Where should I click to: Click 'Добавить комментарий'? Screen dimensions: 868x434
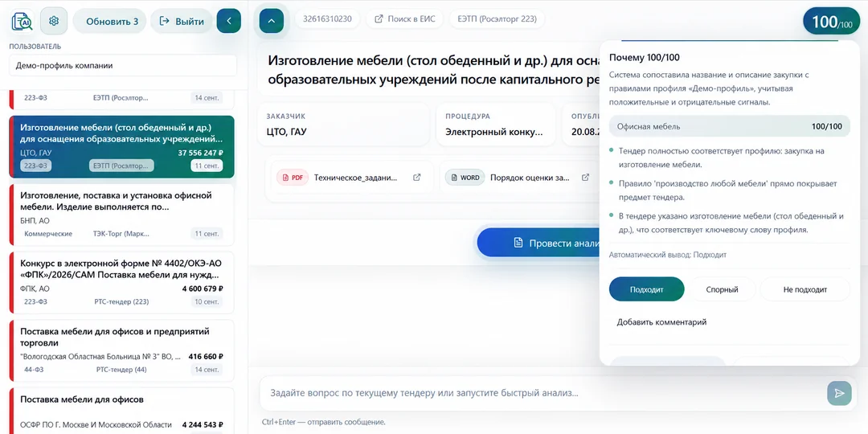pos(661,322)
